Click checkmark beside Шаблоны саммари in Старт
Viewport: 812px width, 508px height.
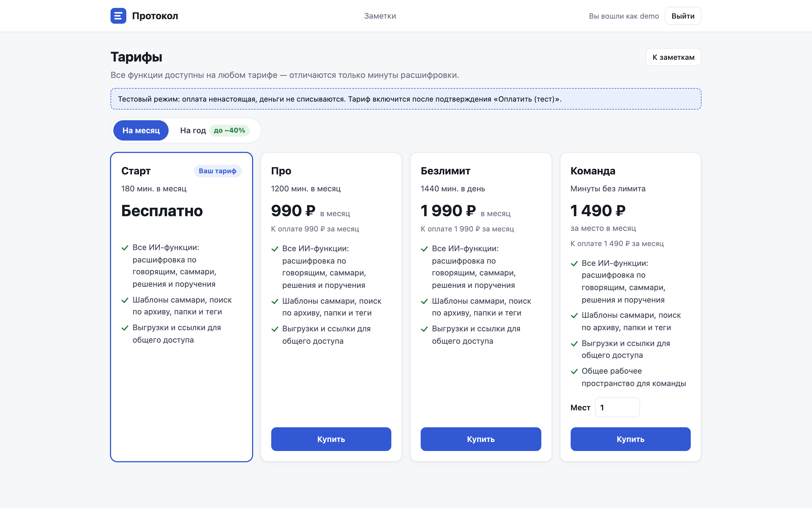125,300
